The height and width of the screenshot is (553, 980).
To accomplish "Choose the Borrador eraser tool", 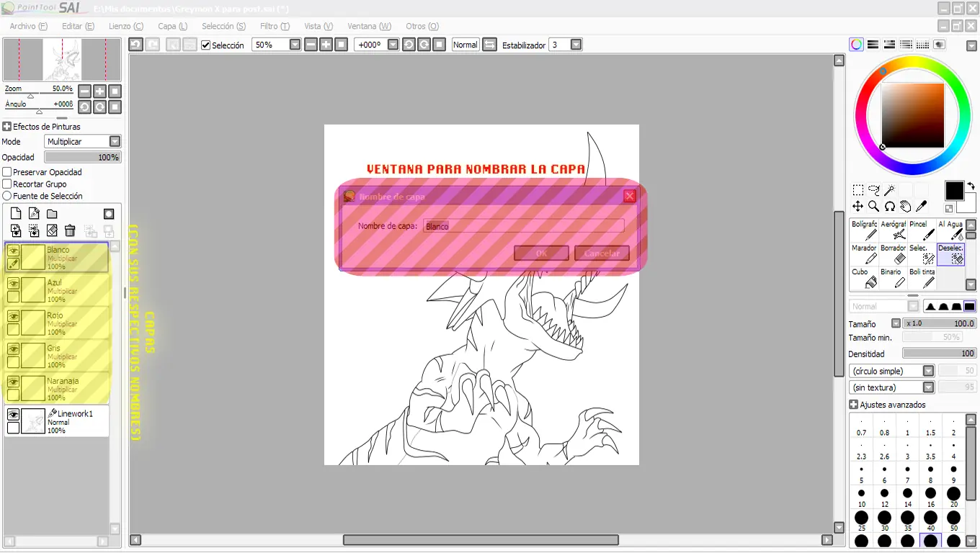I will [x=893, y=254].
